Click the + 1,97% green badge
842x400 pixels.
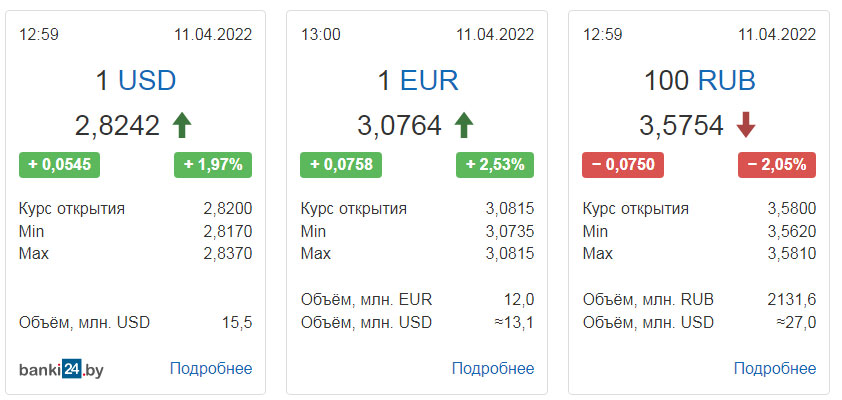(213, 165)
